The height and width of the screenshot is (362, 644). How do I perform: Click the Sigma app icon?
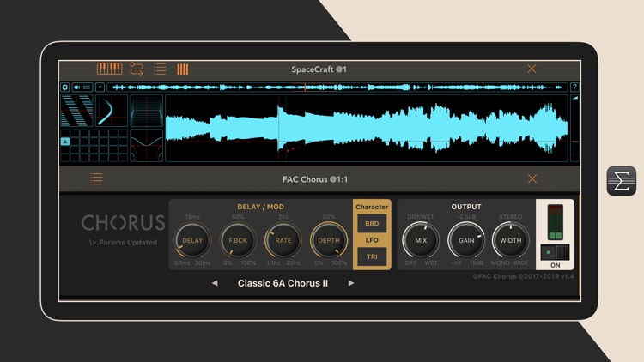[622, 181]
